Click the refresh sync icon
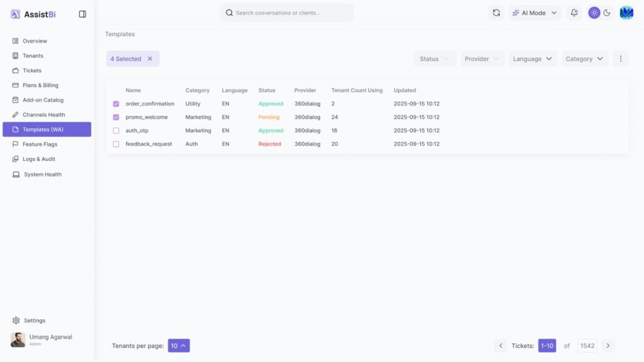Viewport: 644px width, 362px height. click(x=496, y=13)
